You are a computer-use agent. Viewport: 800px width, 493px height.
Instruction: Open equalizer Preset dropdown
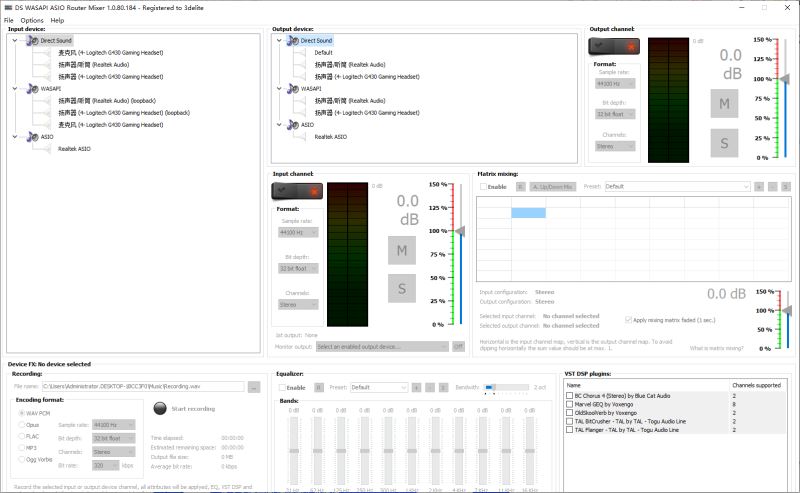pyautogui.click(x=379, y=387)
